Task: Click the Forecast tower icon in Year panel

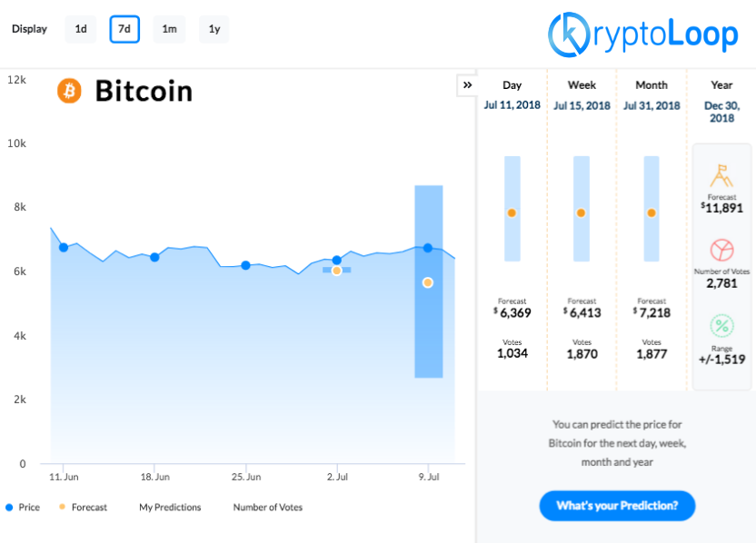Action: coord(722,173)
